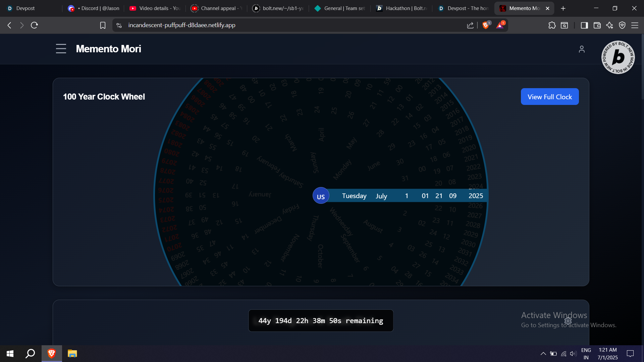Show hidden system tray icons
644x362 pixels.
[543, 354]
